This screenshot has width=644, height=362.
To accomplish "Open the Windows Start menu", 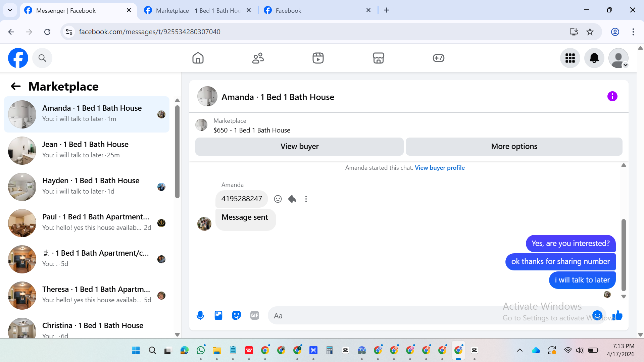I will coord(136,351).
